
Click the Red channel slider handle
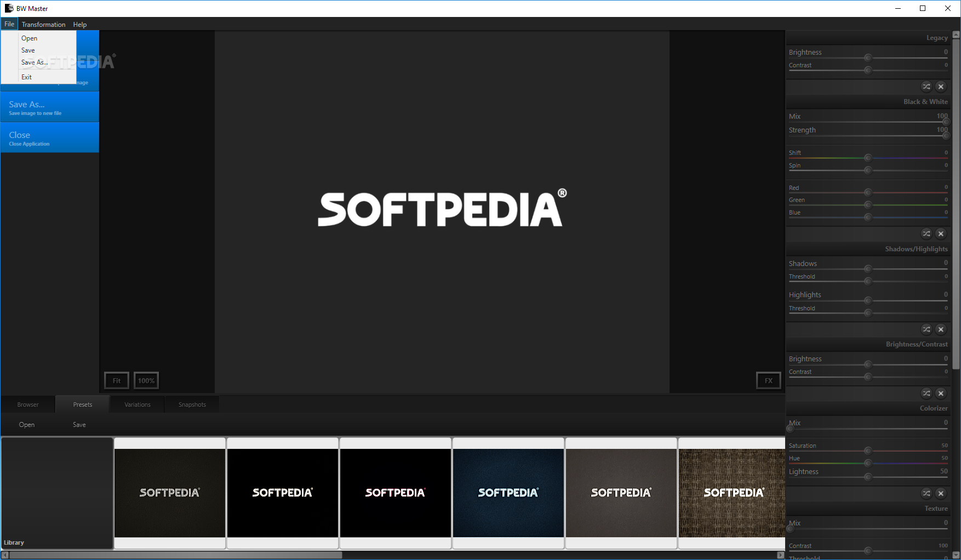(x=868, y=192)
